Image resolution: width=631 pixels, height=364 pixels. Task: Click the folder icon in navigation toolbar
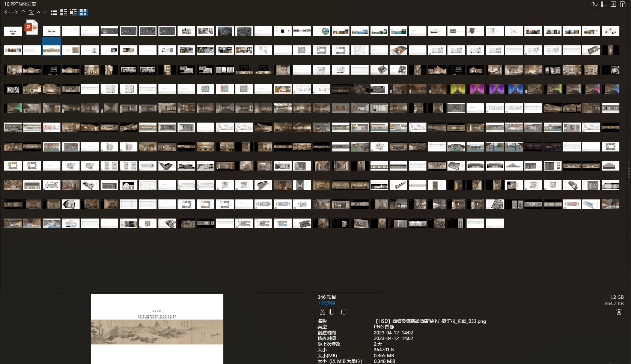pos(32,12)
